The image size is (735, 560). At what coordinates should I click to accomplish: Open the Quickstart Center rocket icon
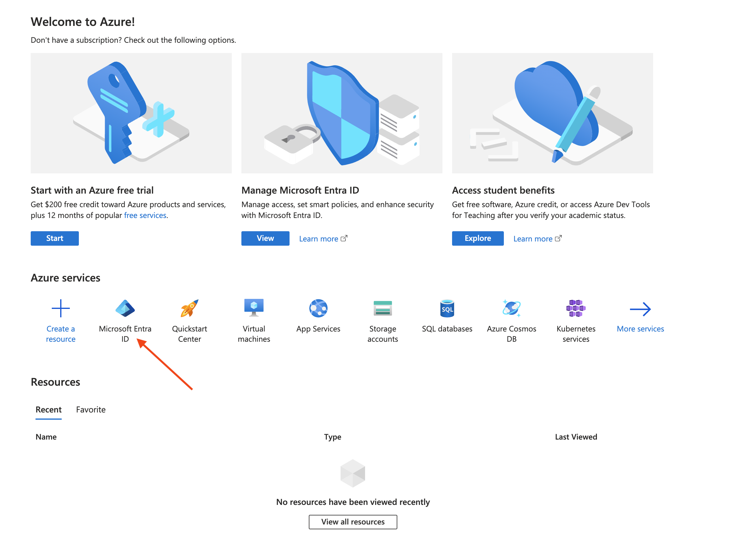189,308
